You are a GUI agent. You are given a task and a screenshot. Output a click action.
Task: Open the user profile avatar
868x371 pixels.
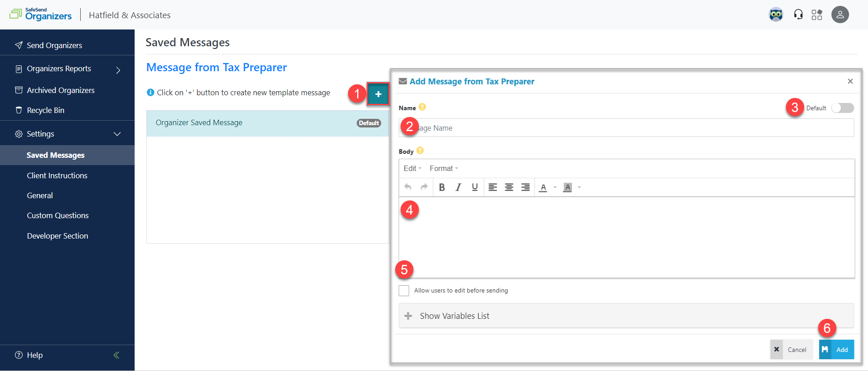coord(840,15)
